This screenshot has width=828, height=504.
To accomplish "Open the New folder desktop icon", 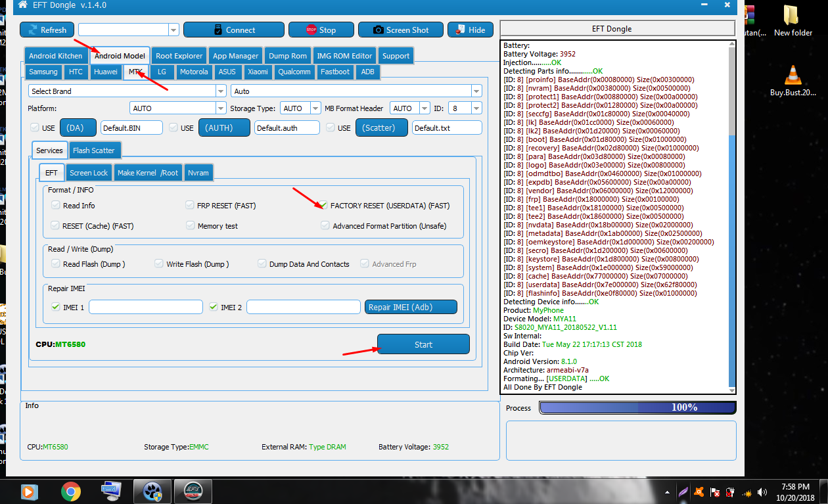I will pos(793,20).
